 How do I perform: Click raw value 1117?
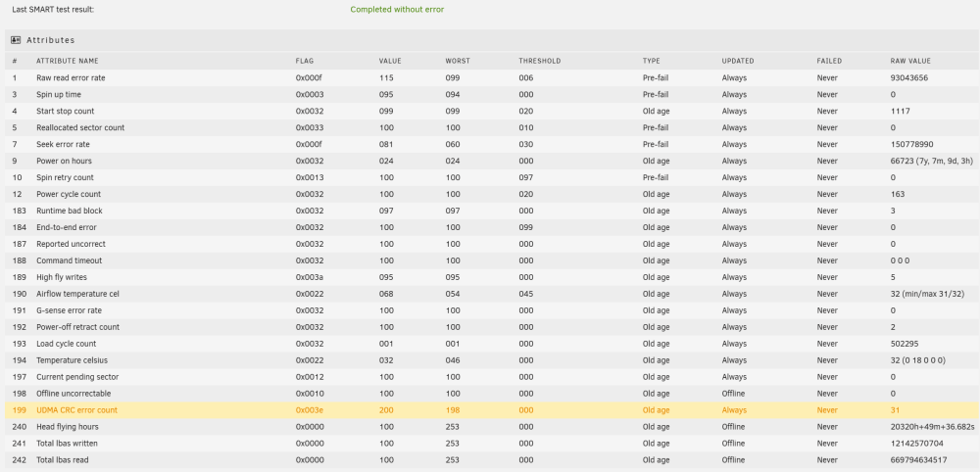(x=900, y=111)
